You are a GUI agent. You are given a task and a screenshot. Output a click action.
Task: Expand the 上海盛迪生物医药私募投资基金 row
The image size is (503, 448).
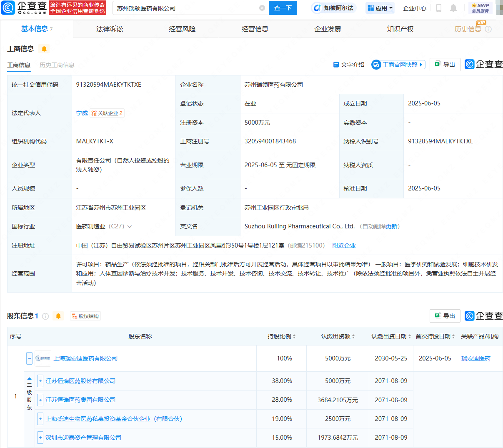(40, 419)
